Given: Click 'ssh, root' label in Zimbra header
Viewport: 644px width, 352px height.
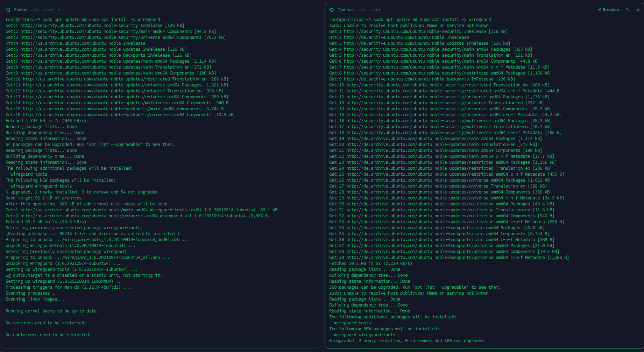Looking at the screenshot, I should (42, 10).
